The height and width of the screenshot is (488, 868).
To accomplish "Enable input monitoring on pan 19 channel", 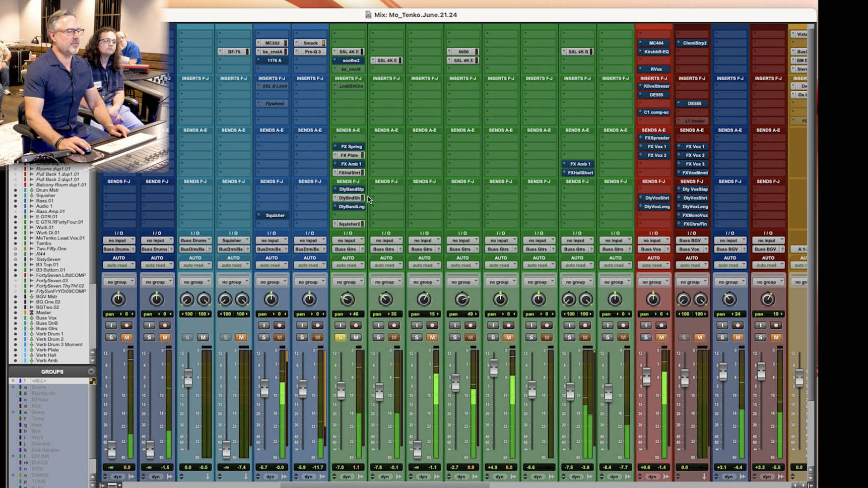I will coord(760,326).
